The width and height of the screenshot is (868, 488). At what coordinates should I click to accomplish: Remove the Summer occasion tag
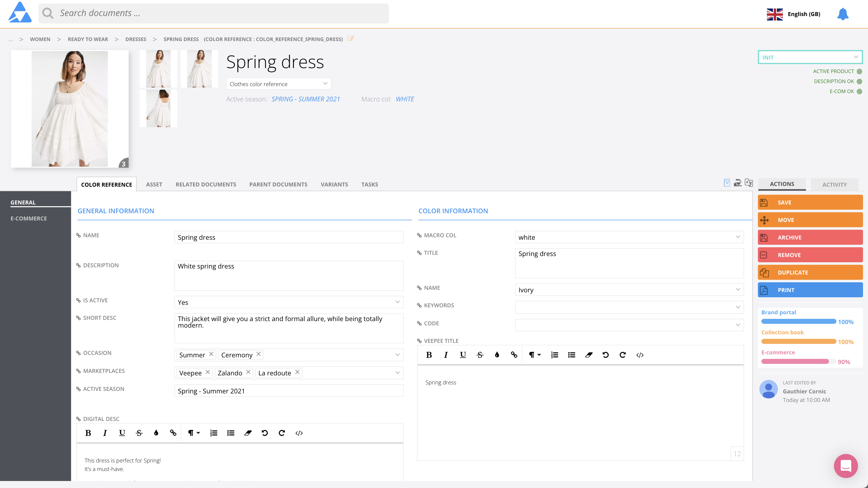pos(211,354)
